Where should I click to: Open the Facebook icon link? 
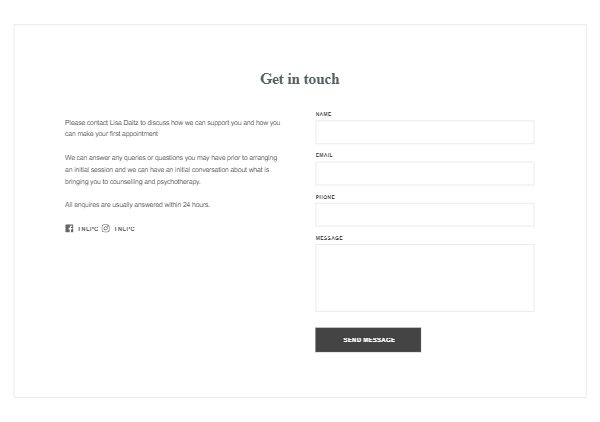tap(69, 228)
